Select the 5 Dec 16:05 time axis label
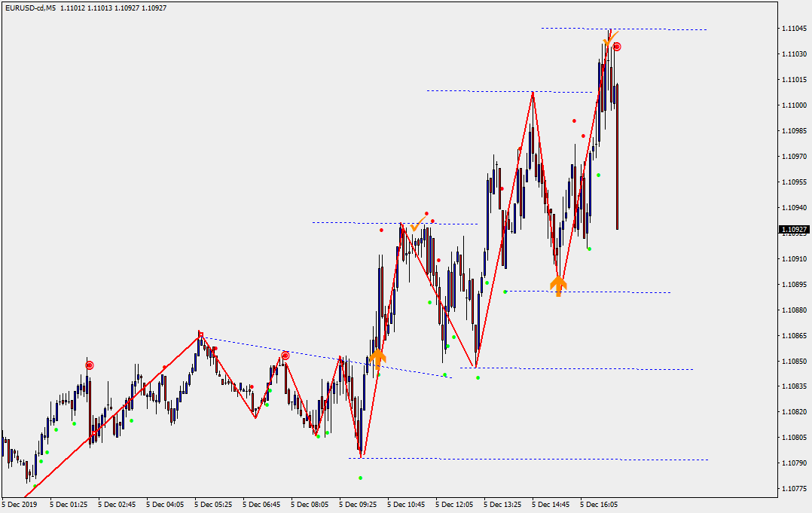 600,504
